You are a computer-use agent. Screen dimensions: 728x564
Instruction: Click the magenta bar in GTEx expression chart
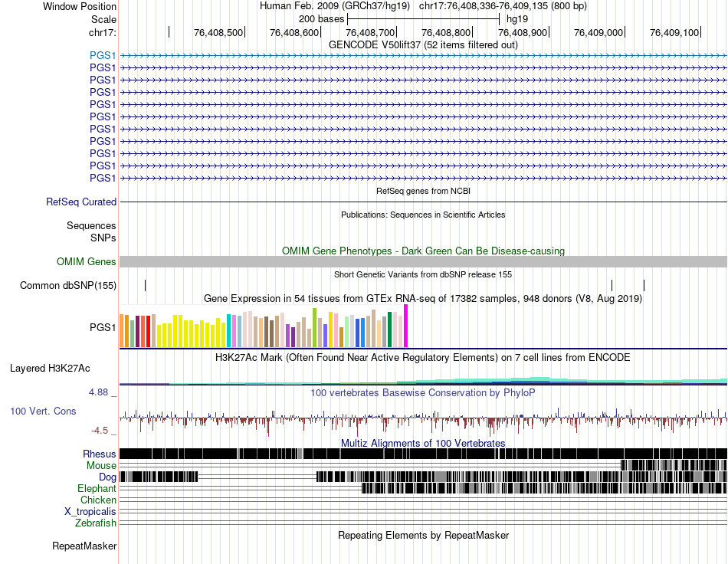pos(406,326)
